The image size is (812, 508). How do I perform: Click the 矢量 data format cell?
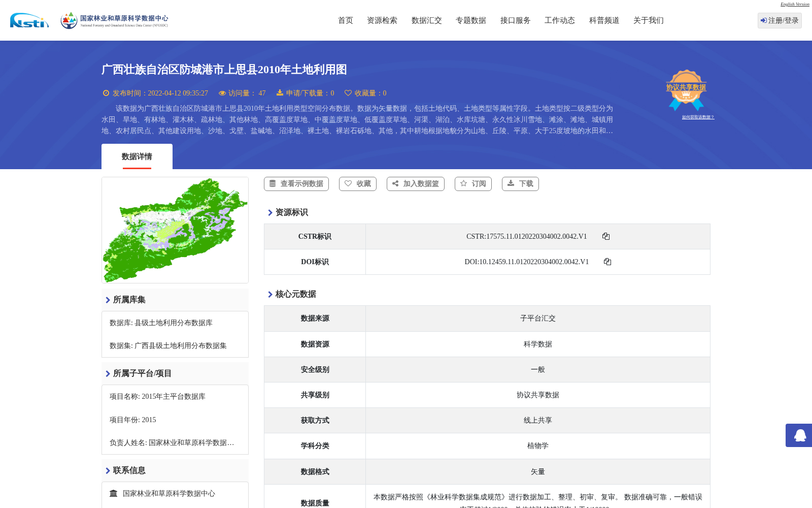tap(538, 471)
